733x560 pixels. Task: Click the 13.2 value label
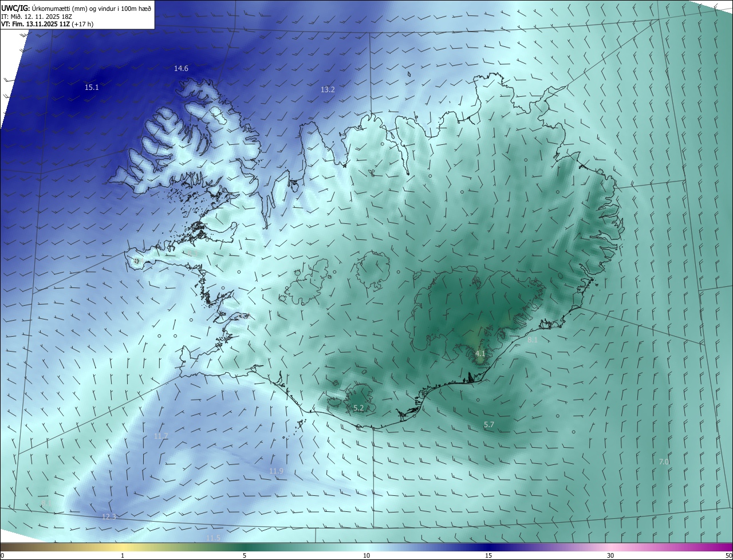point(328,90)
